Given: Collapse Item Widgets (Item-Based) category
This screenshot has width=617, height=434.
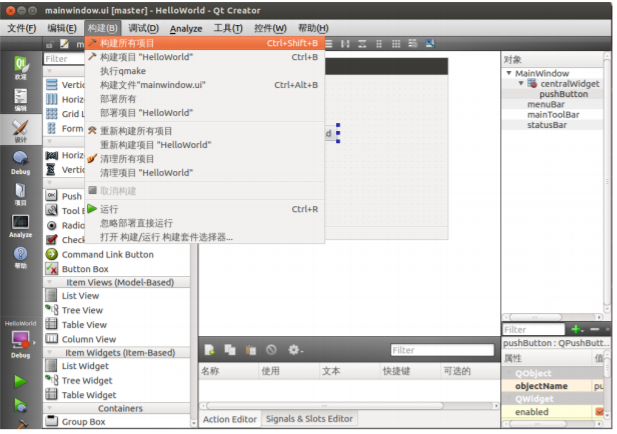Looking at the screenshot, I should pos(50,352).
